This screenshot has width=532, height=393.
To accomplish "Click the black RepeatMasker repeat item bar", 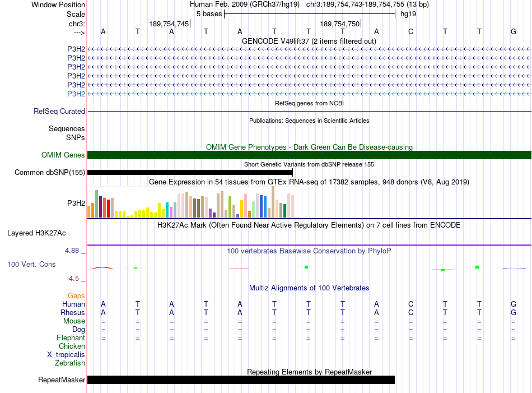I will pyautogui.click(x=241, y=380).
